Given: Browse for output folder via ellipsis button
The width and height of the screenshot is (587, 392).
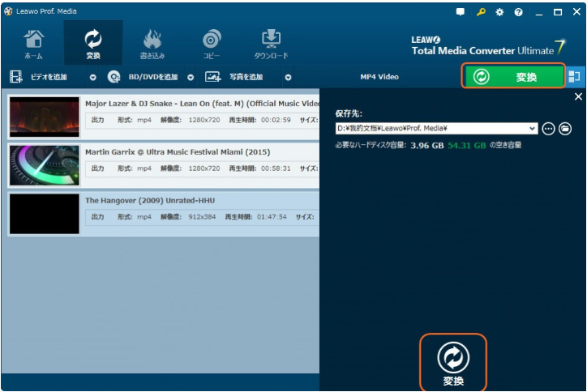Looking at the screenshot, I should pos(549,128).
